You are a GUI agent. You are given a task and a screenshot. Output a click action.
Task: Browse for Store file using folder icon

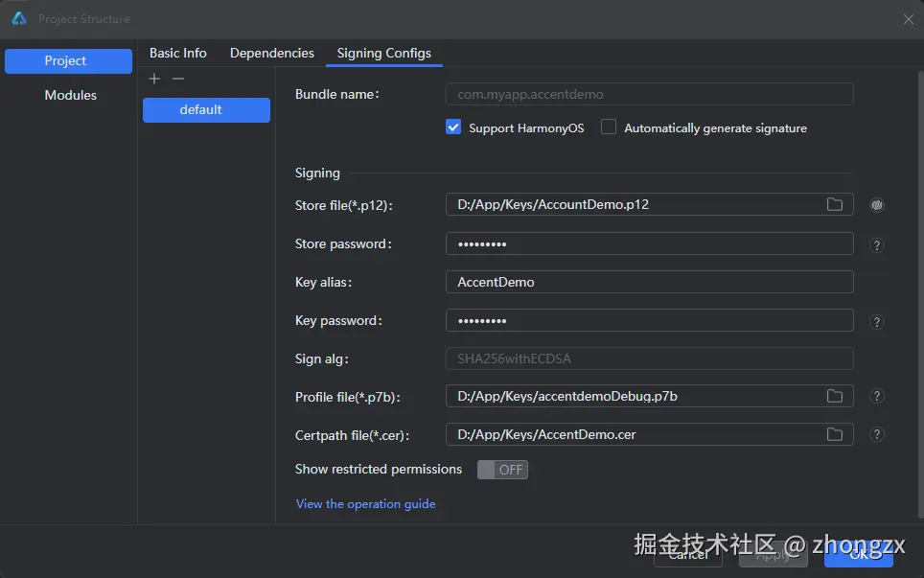[x=835, y=204]
